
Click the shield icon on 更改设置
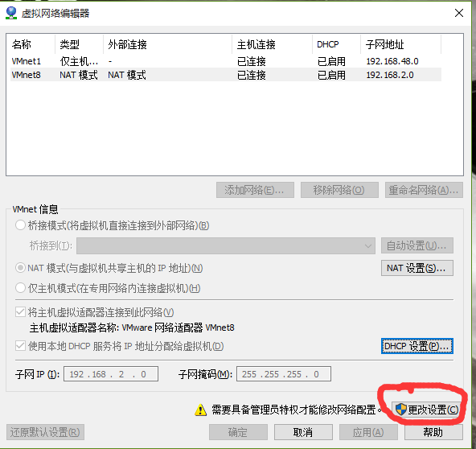(x=400, y=410)
